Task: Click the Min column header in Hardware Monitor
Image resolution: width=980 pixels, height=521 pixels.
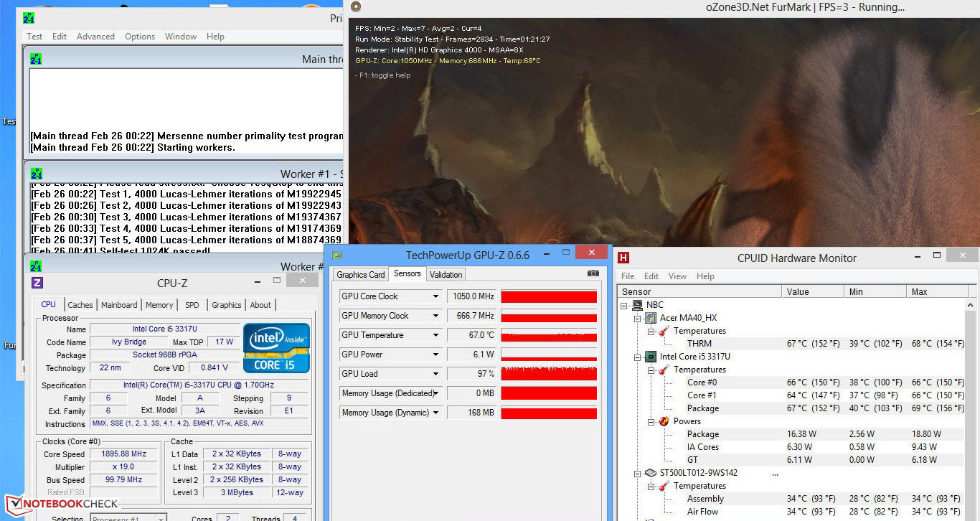Action: pyautogui.click(x=875, y=292)
